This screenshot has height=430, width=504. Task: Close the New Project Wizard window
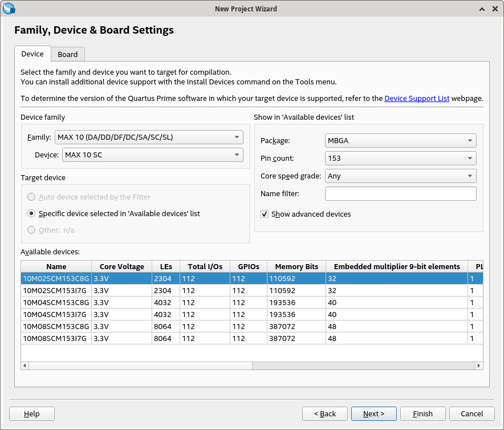tap(495, 9)
